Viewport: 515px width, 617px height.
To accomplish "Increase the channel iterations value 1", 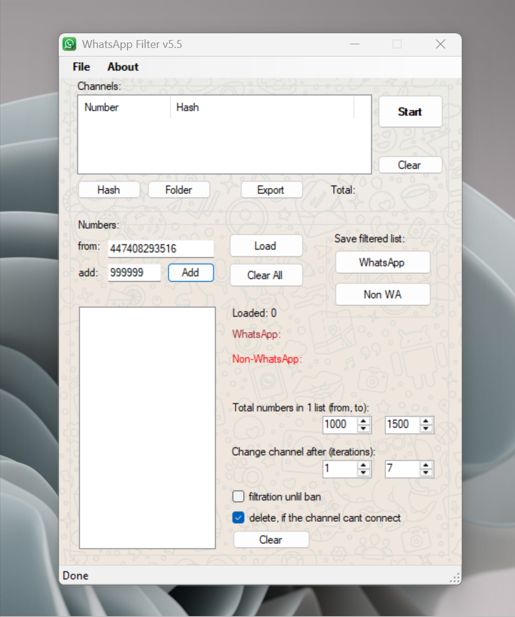I will point(364,465).
